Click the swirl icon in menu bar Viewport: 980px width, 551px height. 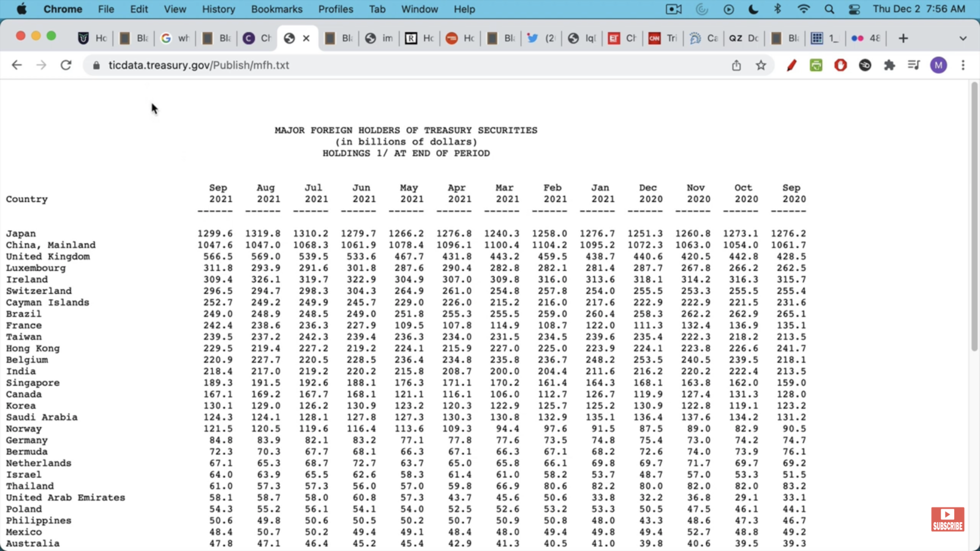pyautogui.click(x=702, y=9)
